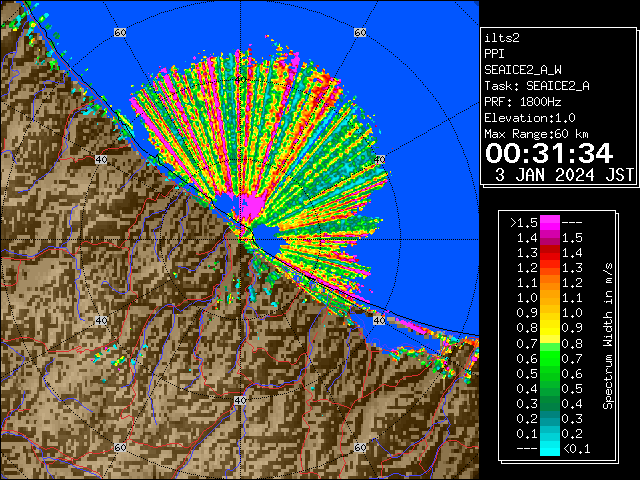Click the radar site at the range-ring center
Image resolution: width=640 pixels, height=480 pixels.
click(241, 240)
